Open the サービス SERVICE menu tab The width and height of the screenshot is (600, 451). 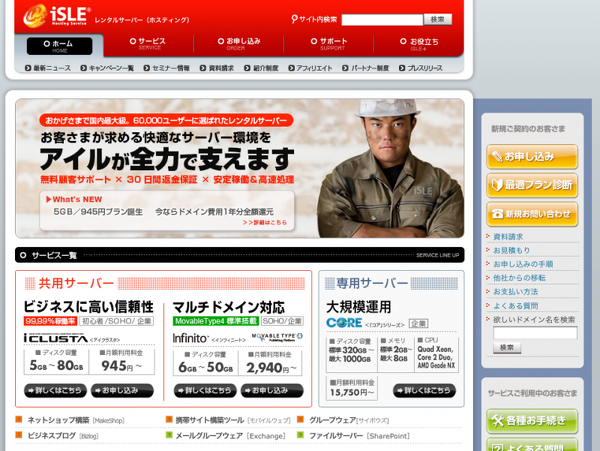click(148, 44)
